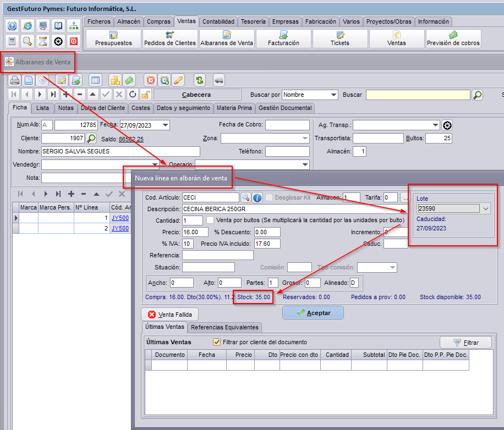Image resolution: width=504 pixels, height=430 pixels.
Task: Click the red alarm clock icon
Action: pos(150,80)
